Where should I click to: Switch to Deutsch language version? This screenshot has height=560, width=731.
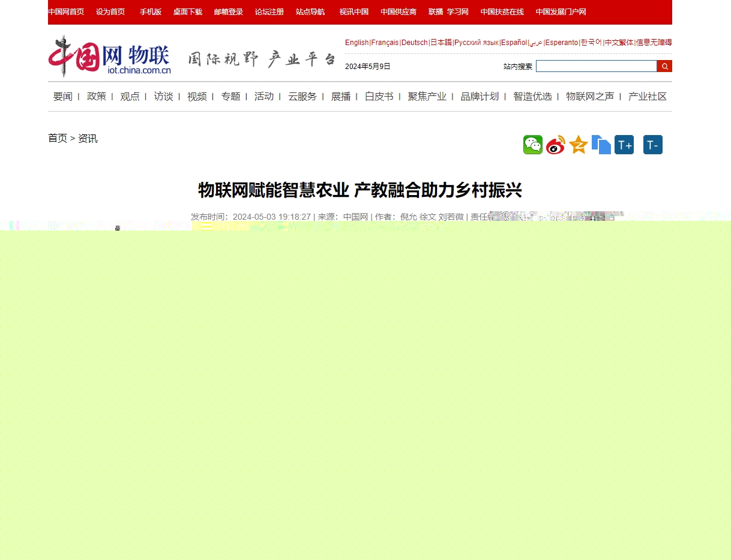(x=415, y=43)
